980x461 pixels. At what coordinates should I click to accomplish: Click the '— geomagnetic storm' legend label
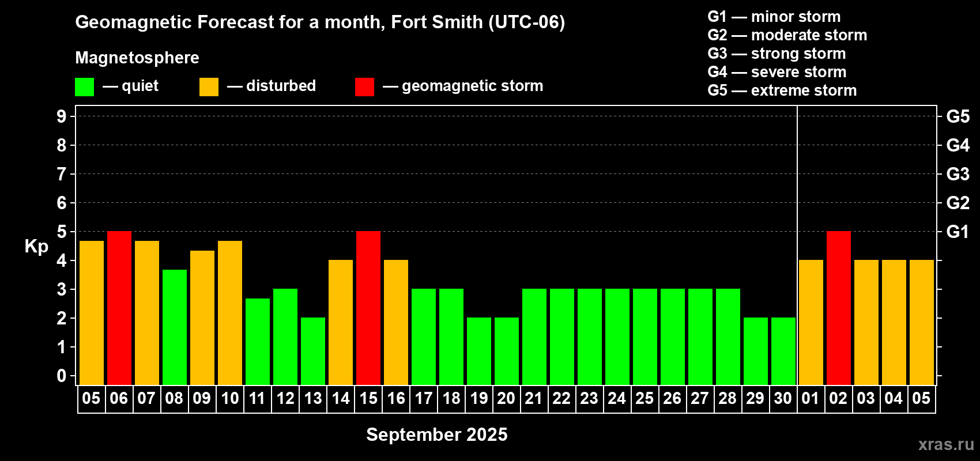[x=463, y=86]
